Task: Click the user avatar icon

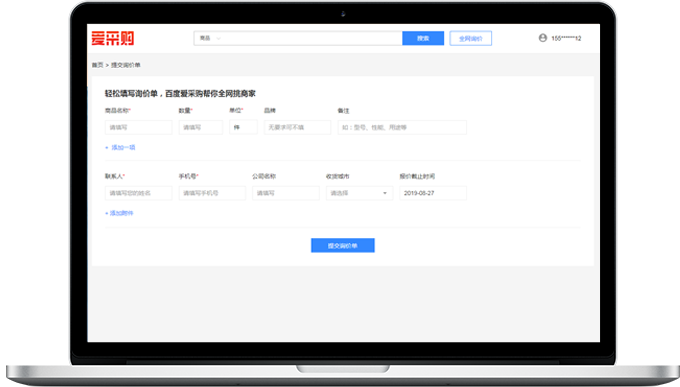Action: click(543, 38)
